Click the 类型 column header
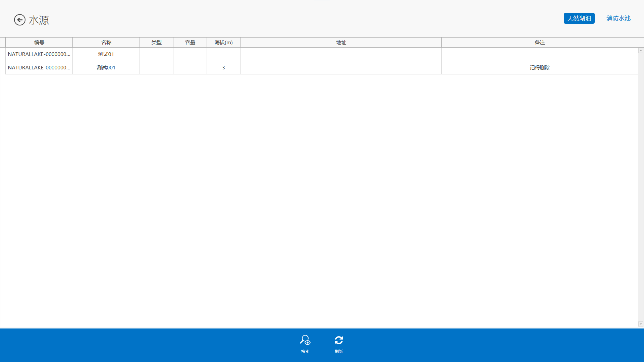The height and width of the screenshot is (362, 644). (156, 43)
